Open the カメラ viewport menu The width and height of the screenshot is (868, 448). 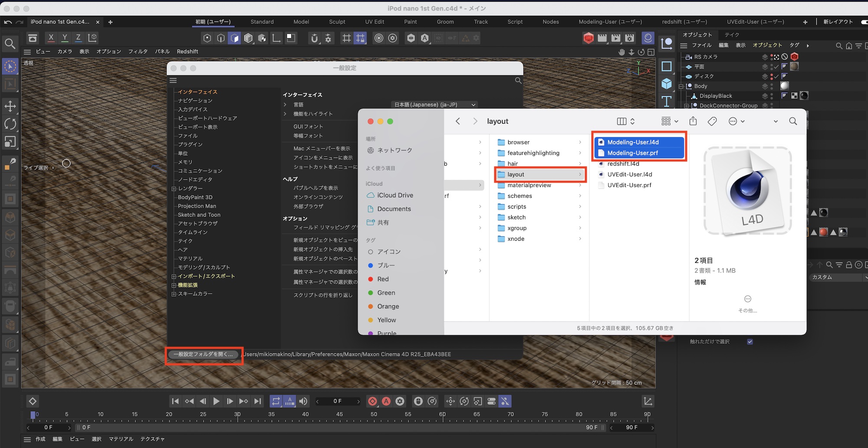tap(65, 52)
